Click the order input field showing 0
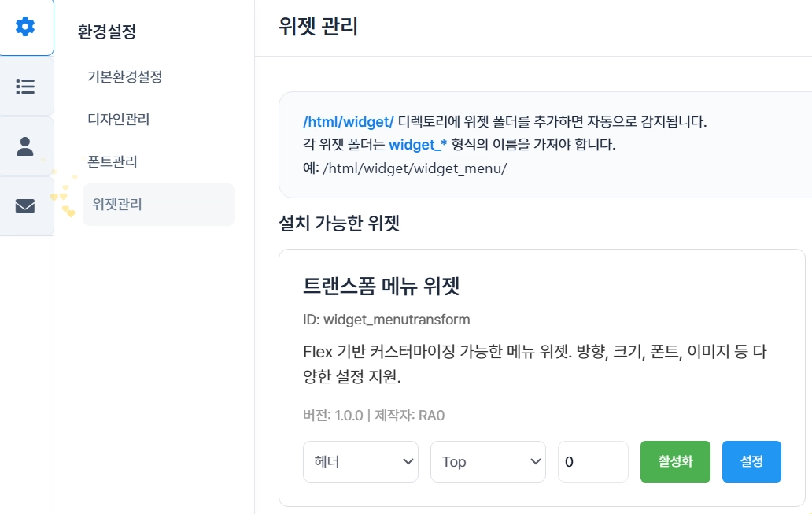The image size is (812, 514). tap(592, 461)
